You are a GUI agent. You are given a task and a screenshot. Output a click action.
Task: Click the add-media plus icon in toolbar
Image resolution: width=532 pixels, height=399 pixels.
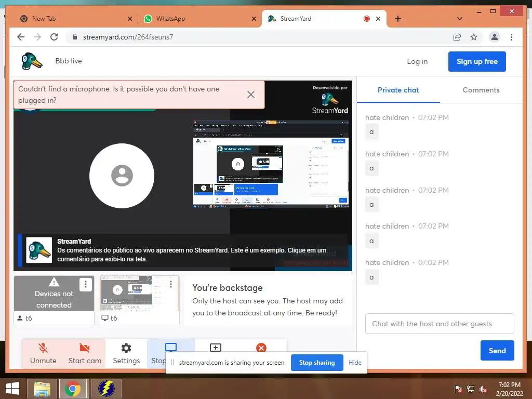coord(216,348)
